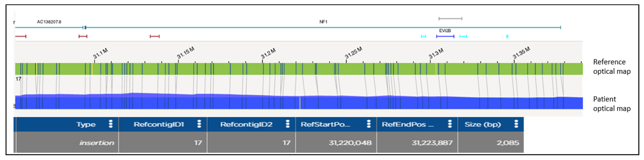Sort by the Size (bp) column header
The image size is (644, 160).
[483, 125]
